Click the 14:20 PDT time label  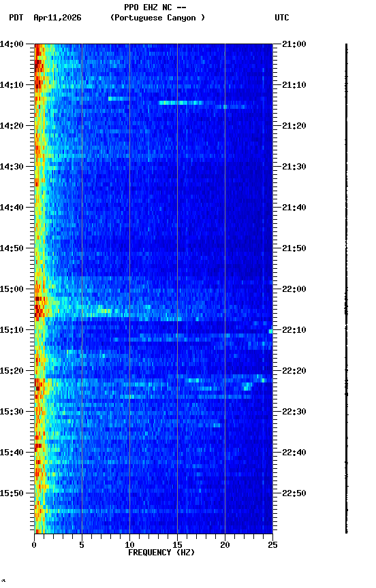[x=12, y=126]
